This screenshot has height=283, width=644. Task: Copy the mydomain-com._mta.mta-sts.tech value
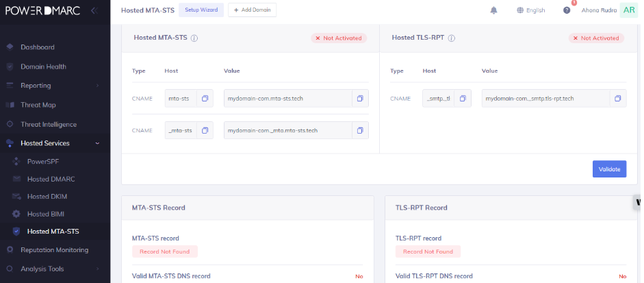360,130
